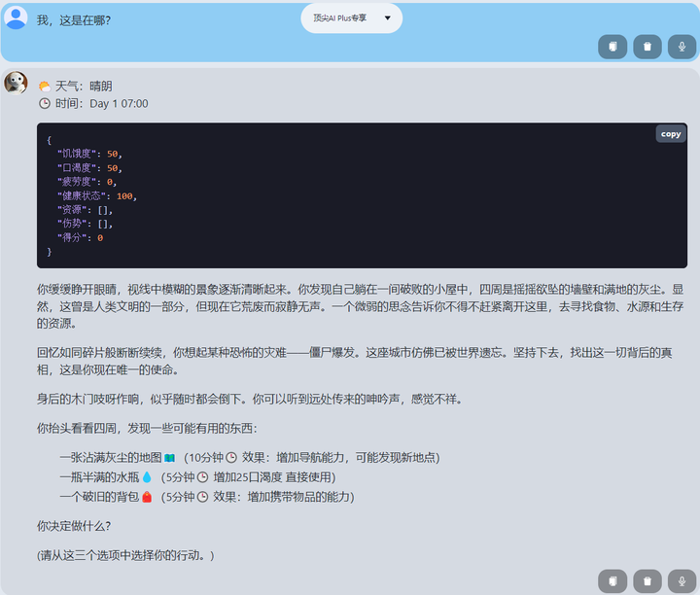Click text "Day 1 07:00"
Image resolution: width=700 pixels, height=595 pixels.
(x=119, y=104)
